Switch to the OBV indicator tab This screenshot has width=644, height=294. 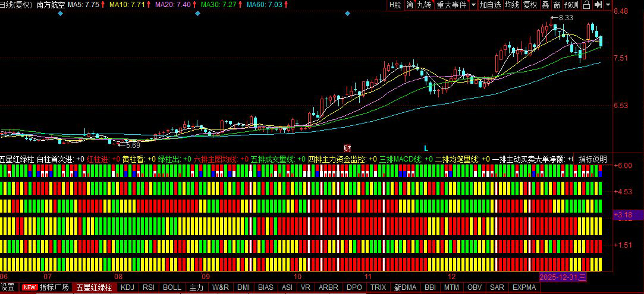(x=475, y=287)
